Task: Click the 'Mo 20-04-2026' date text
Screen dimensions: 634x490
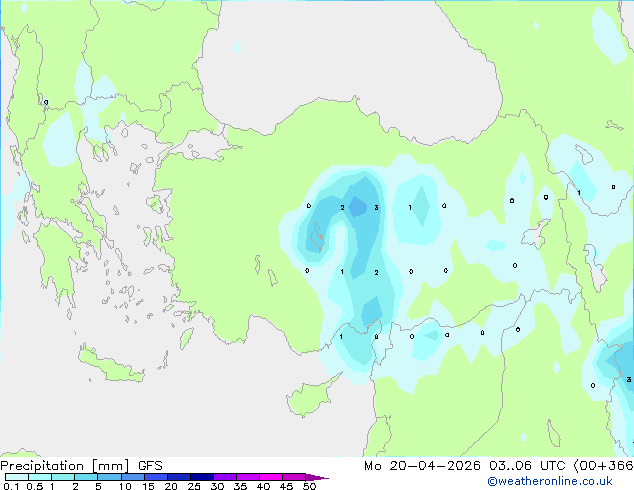Action: point(422,466)
